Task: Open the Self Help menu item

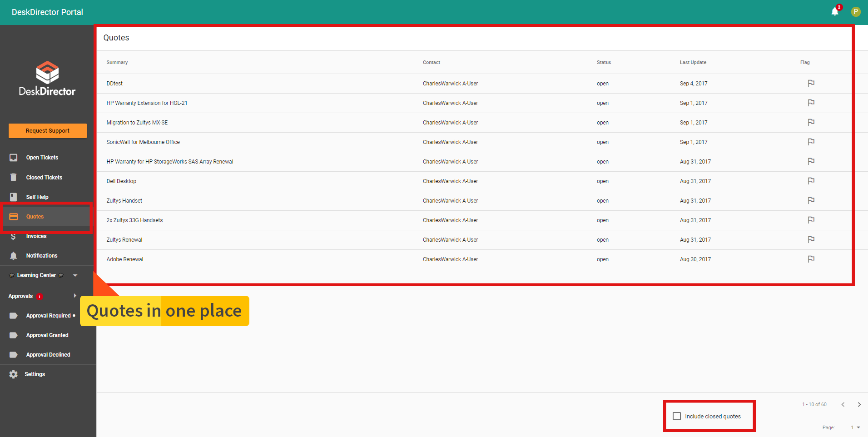Action: click(48, 197)
